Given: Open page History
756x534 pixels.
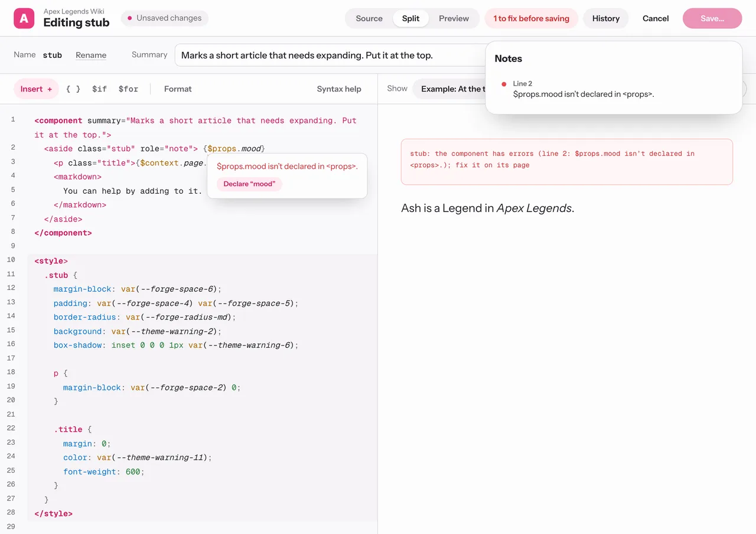Looking at the screenshot, I should (x=606, y=18).
